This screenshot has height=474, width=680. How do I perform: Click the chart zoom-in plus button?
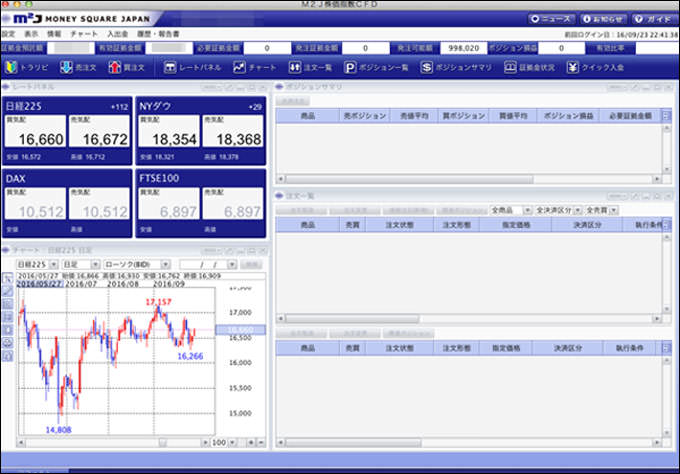click(251, 443)
